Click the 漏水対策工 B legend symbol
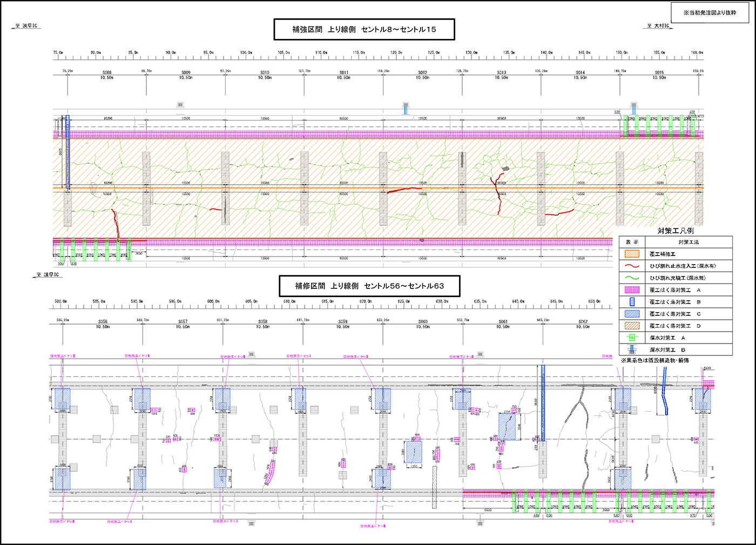756x545 pixels. tap(632, 349)
